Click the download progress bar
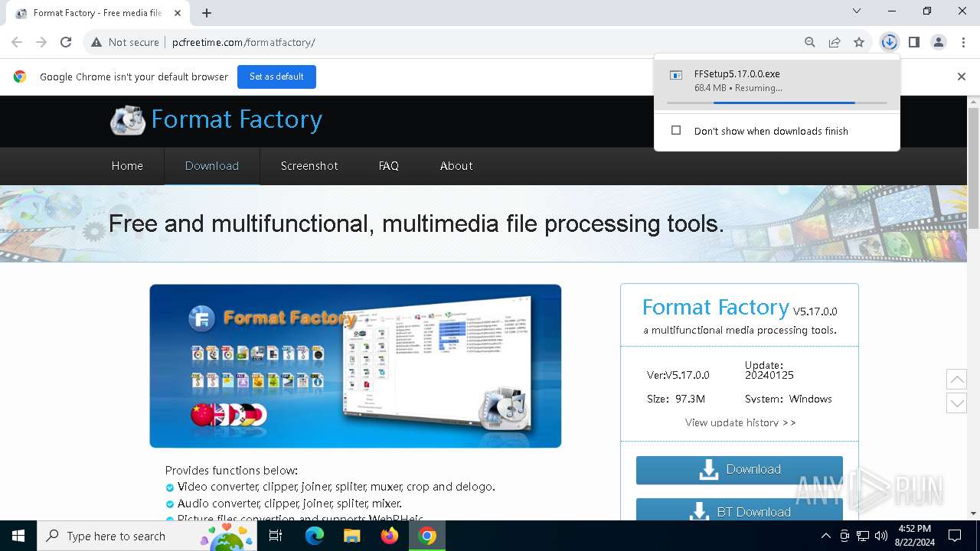This screenshot has height=551, width=980. 777,103
